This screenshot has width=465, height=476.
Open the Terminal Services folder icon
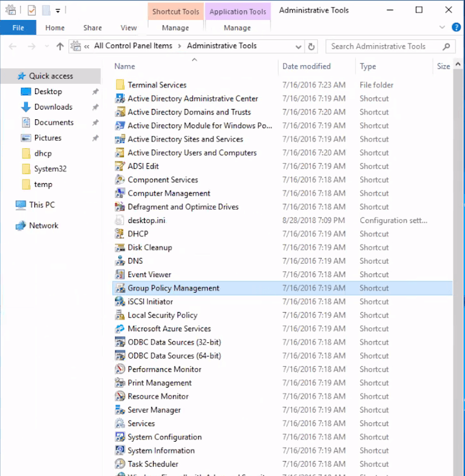click(120, 85)
